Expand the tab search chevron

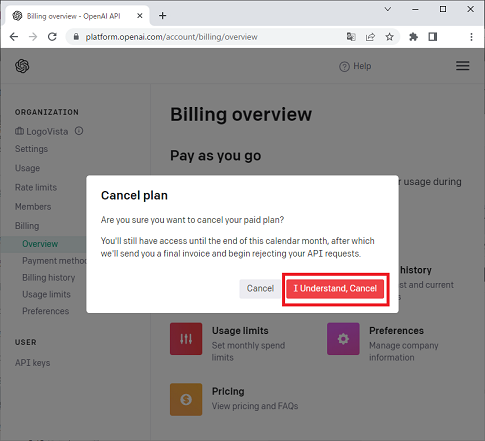388,9
